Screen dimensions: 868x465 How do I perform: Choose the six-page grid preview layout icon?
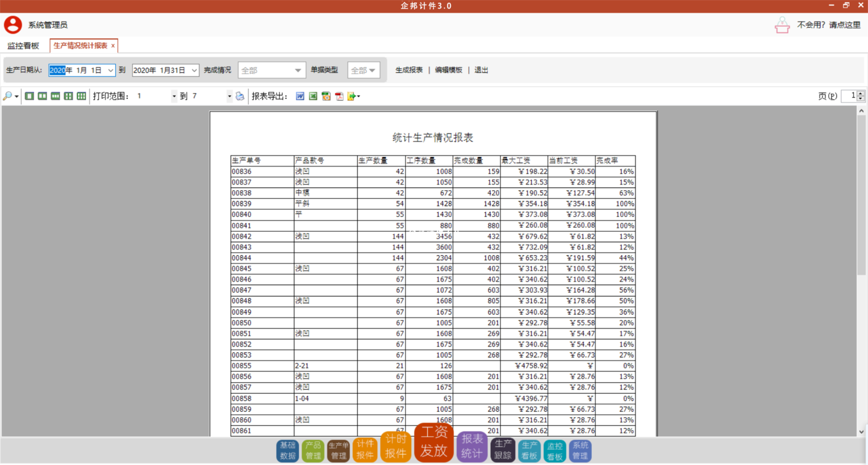pos(82,96)
